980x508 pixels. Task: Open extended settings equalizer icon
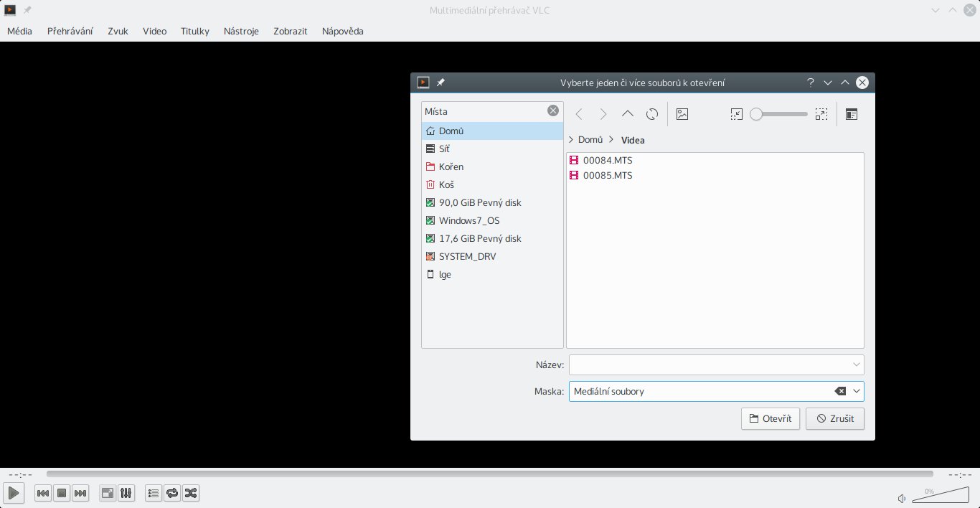point(126,493)
